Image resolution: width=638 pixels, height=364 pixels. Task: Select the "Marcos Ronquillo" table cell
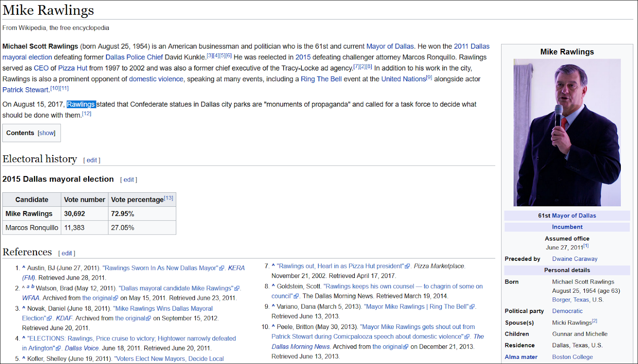[x=32, y=227]
